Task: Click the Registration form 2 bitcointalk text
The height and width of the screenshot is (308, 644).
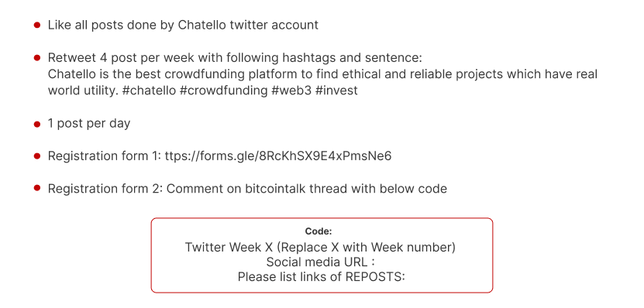Action: (247, 189)
